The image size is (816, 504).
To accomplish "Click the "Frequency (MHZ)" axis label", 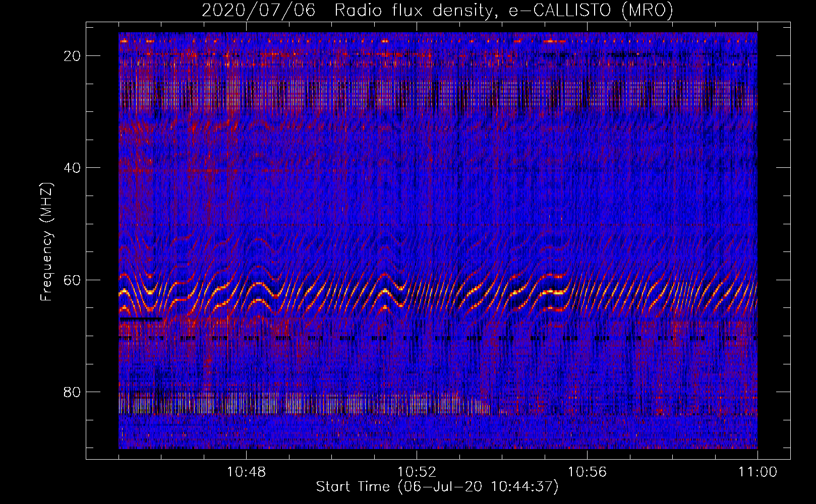I will [46, 242].
